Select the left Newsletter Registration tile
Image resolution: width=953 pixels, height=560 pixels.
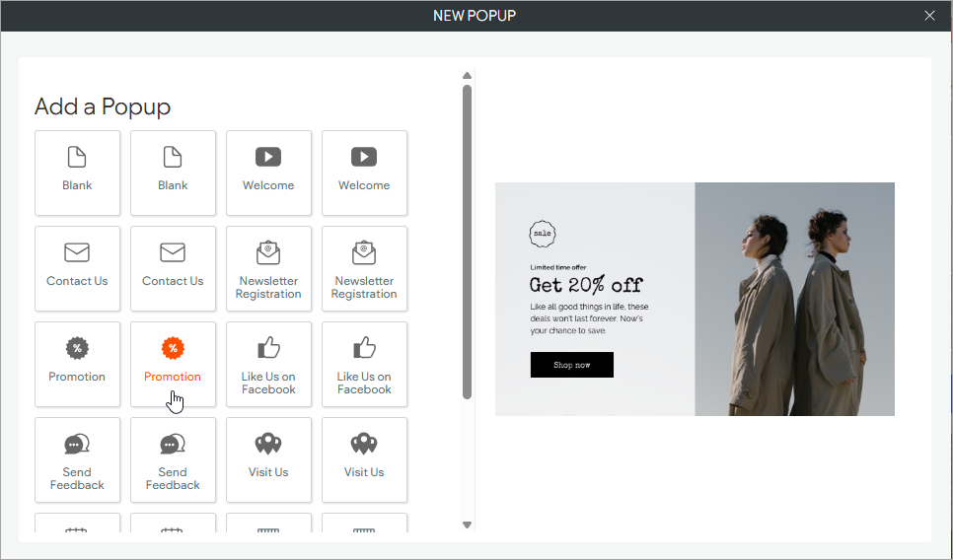[x=268, y=268]
